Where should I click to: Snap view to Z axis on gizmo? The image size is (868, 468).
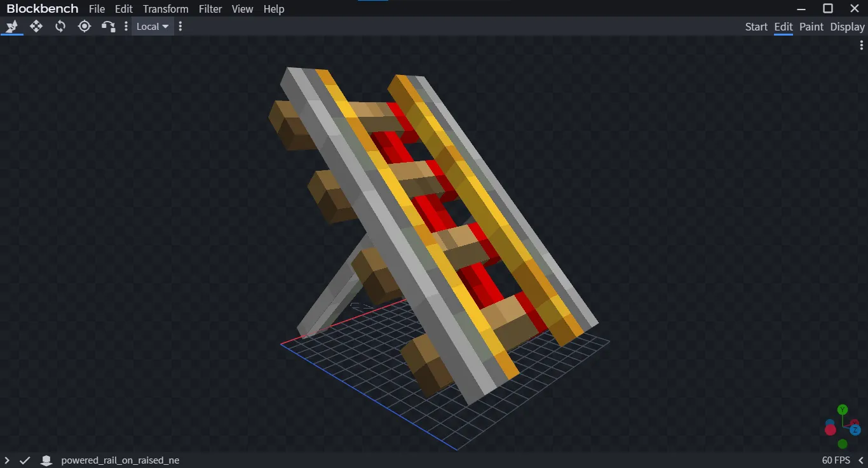[855, 431]
